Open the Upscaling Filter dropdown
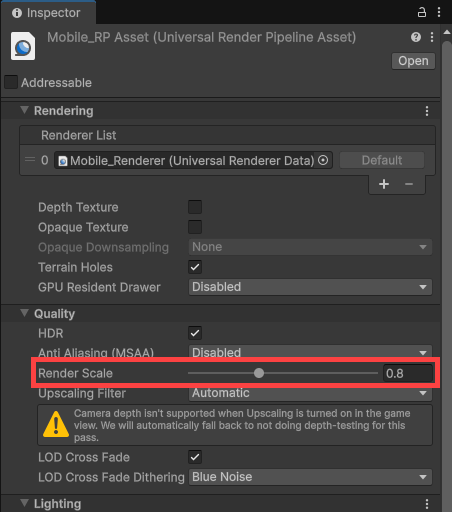 pos(310,394)
